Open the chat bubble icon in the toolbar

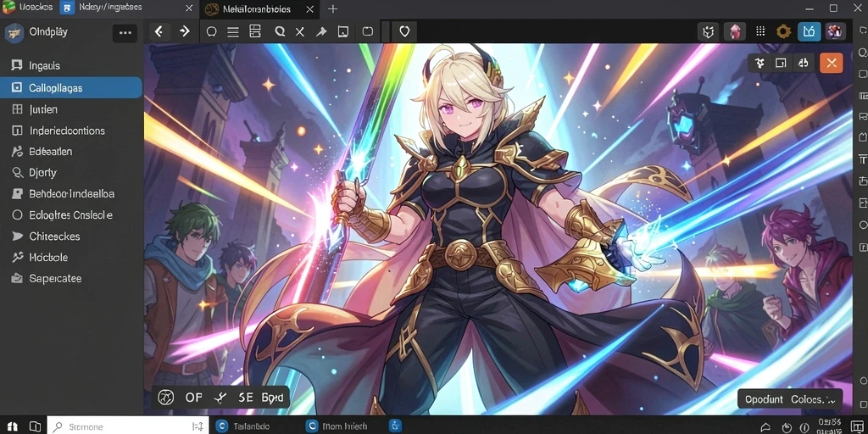click(x=211, y=32)
